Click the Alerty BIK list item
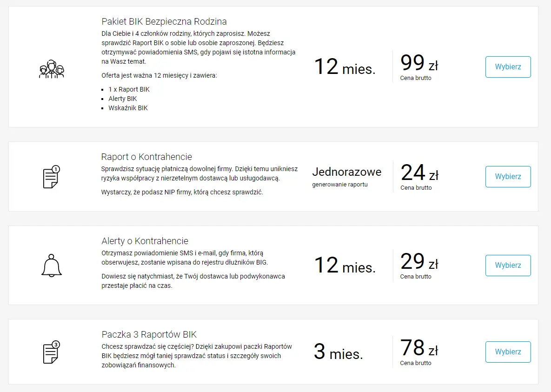 pos(123,99)
